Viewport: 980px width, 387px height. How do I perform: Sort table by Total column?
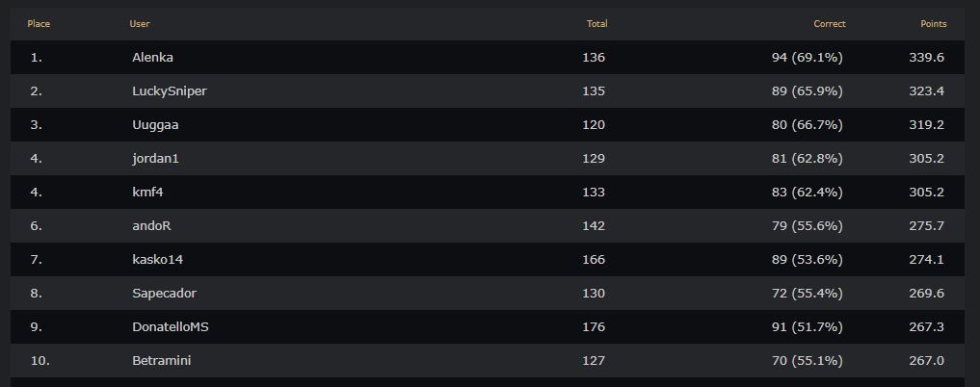(x=596, y=24)
